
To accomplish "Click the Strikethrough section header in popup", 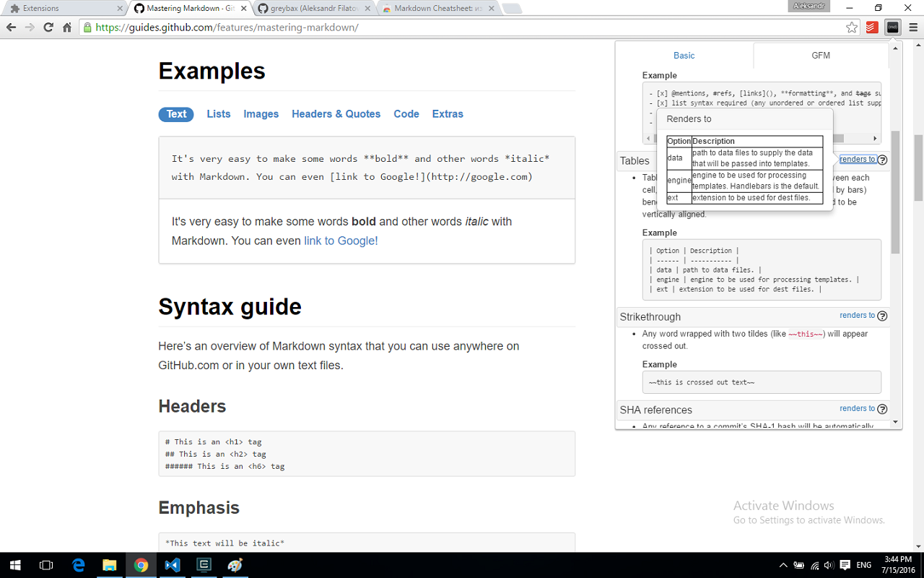I will (x=753, y=316).
